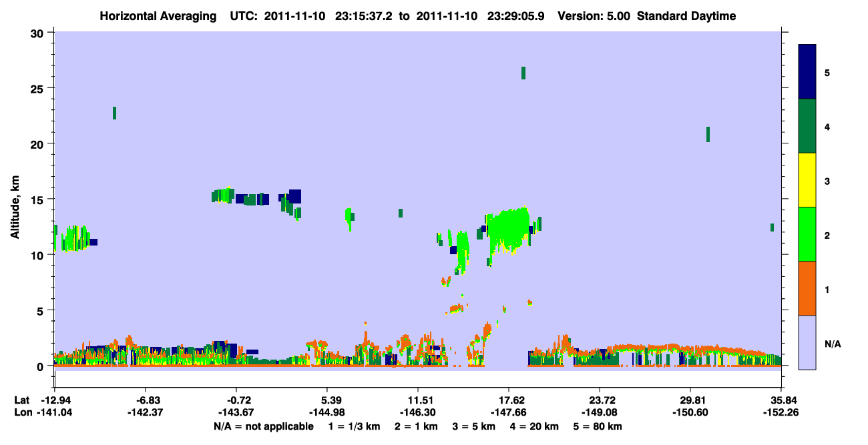Click the large bright green cloud near 12 km altitude
Viewport: 868px width, 445px height.
(510, 230)
